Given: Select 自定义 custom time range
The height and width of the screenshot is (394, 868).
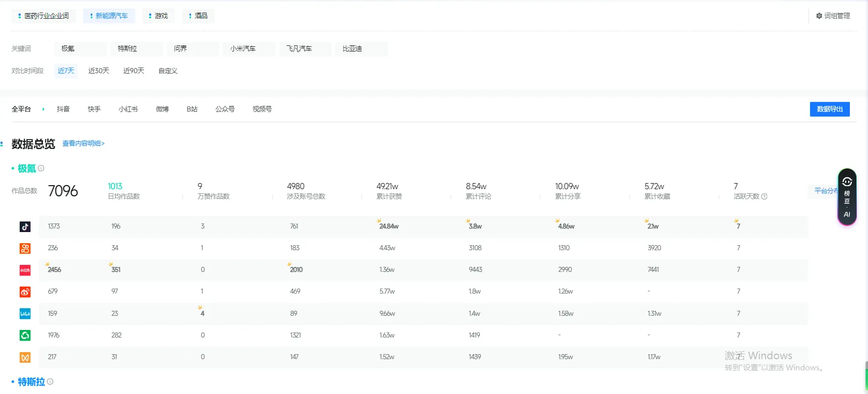Looking at the screenshot, I should [168, 71].
